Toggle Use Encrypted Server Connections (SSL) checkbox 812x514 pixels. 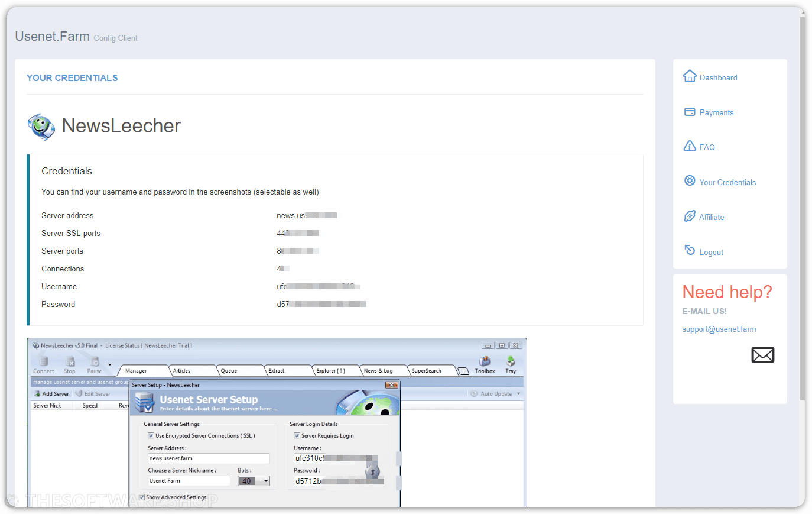pos(151,435)
